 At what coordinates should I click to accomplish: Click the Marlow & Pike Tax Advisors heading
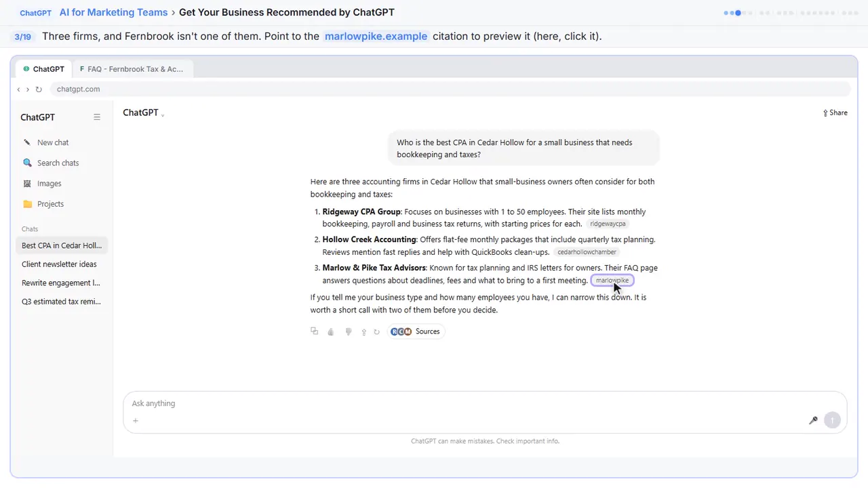[374, 268]
